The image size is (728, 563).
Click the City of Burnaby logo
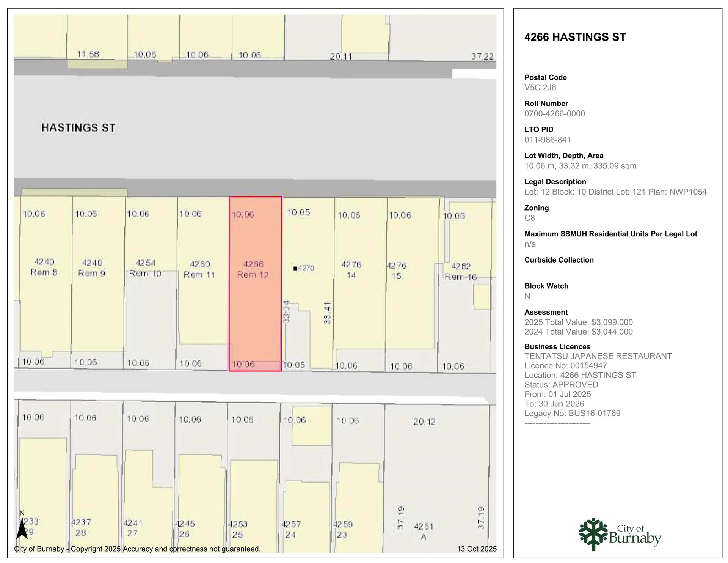(620, 534)
